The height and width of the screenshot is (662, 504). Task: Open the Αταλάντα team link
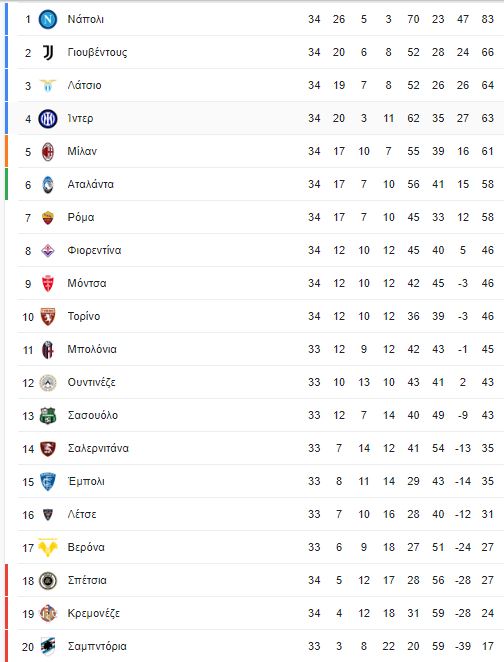point(91,184)
